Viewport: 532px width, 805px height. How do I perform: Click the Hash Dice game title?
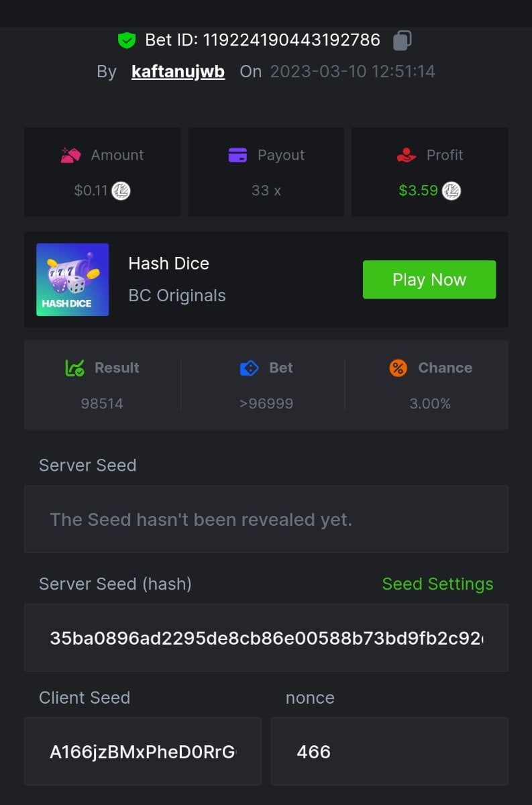coord(168,264)
